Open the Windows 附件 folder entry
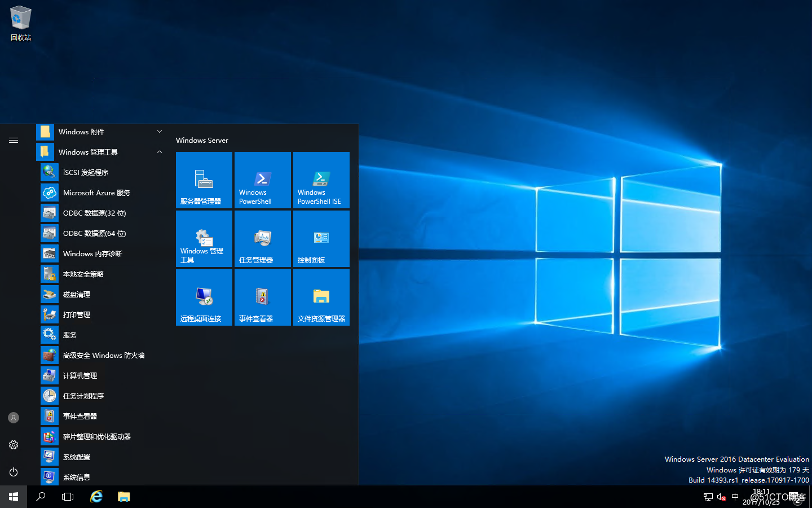This screenshot has width=812, height=508. coord(103,132)
